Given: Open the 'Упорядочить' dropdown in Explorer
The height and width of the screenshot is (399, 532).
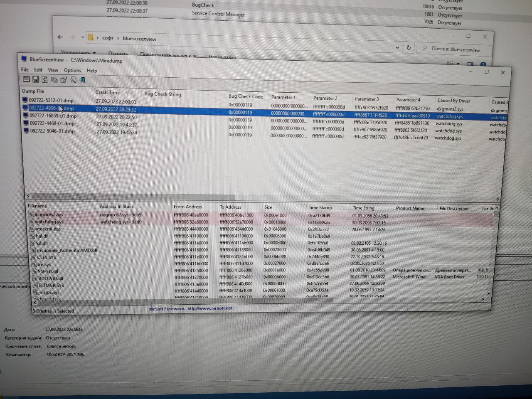Looking at the screenshot, I should (79, 53).
